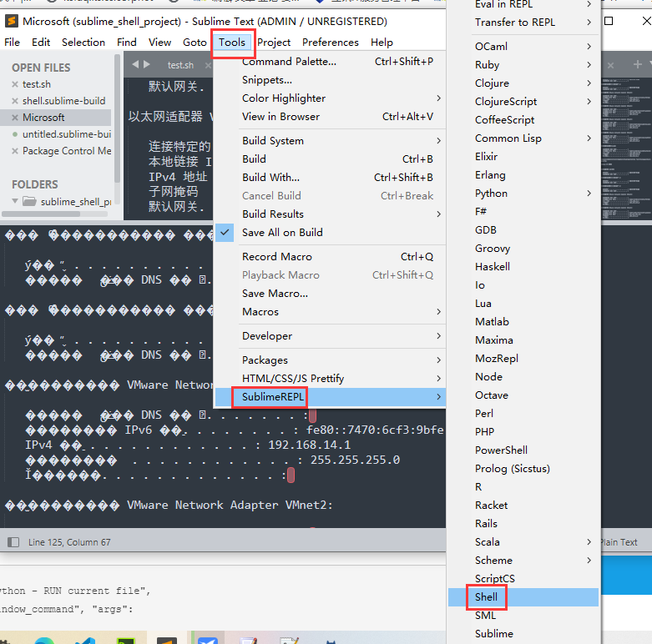652x644 pixels.
Task: Open the SublimeREPL submenu
Action: click(330, 397)
